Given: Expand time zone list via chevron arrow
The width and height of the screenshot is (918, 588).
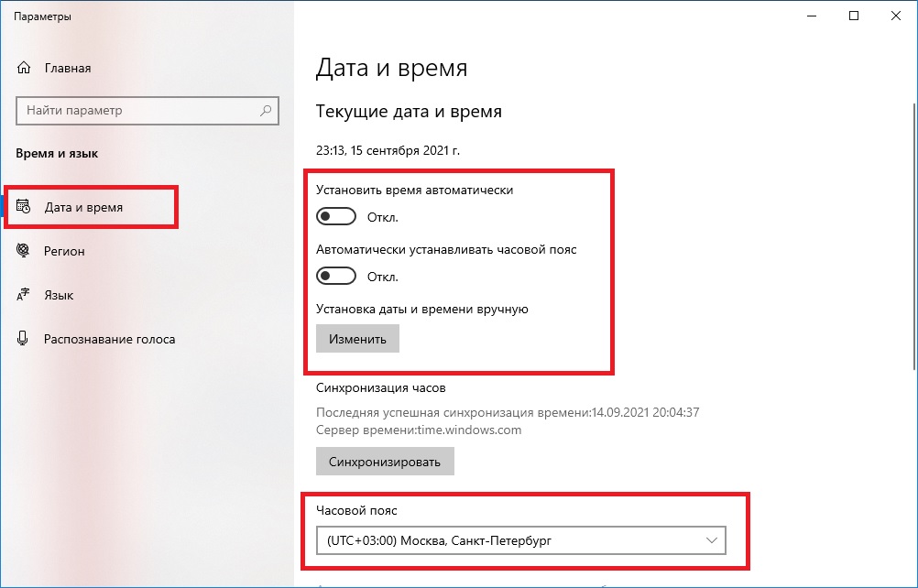Looking at the screenshot, I should (x=712, y=541).
